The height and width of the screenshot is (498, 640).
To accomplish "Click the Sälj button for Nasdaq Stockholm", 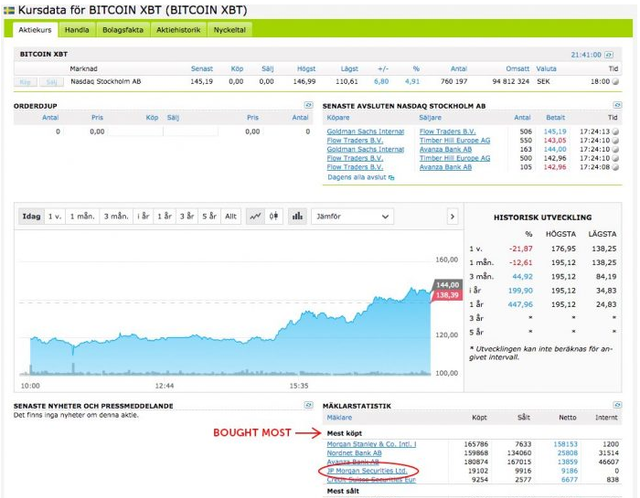I will [x=51, y=82].
